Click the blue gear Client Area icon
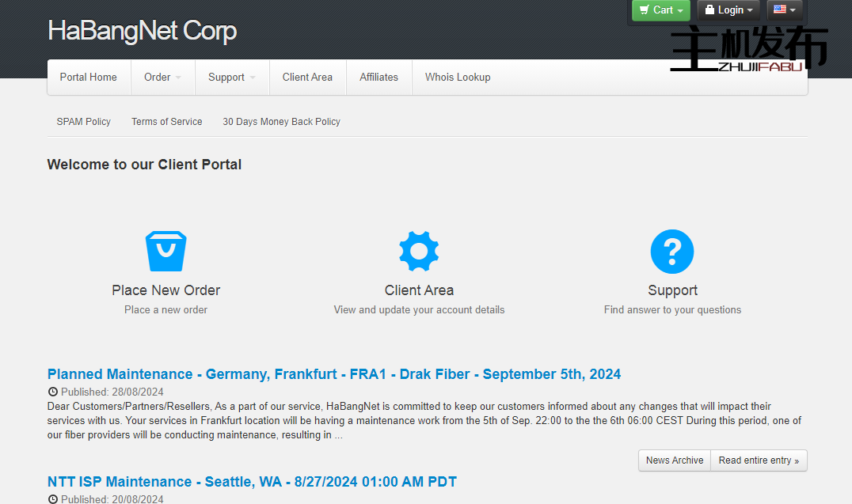 click(419, 252)
